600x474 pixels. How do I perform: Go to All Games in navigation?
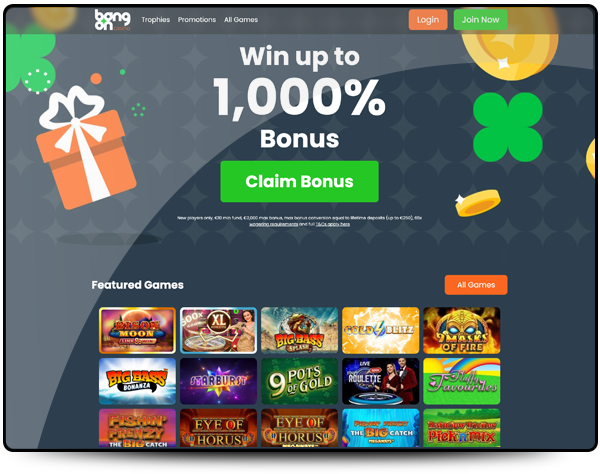pyautogui.click(x=241, y=20)
